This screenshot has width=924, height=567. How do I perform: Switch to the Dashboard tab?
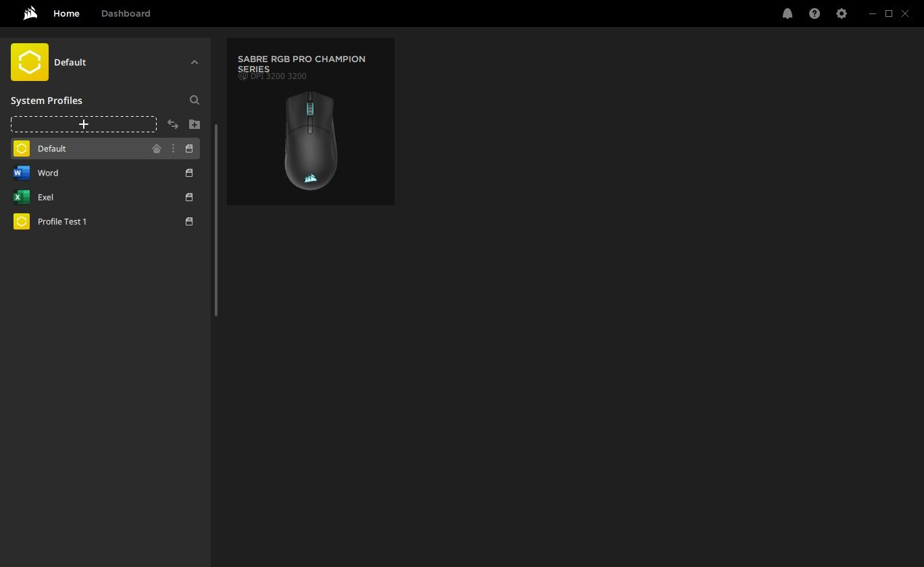click(x=126, y=13)
